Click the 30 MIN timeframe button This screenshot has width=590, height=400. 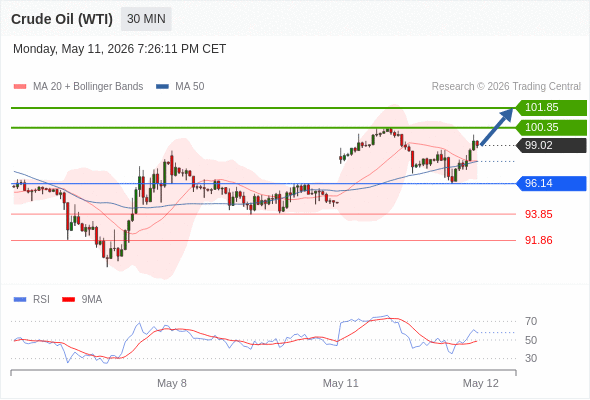point(146,19)
